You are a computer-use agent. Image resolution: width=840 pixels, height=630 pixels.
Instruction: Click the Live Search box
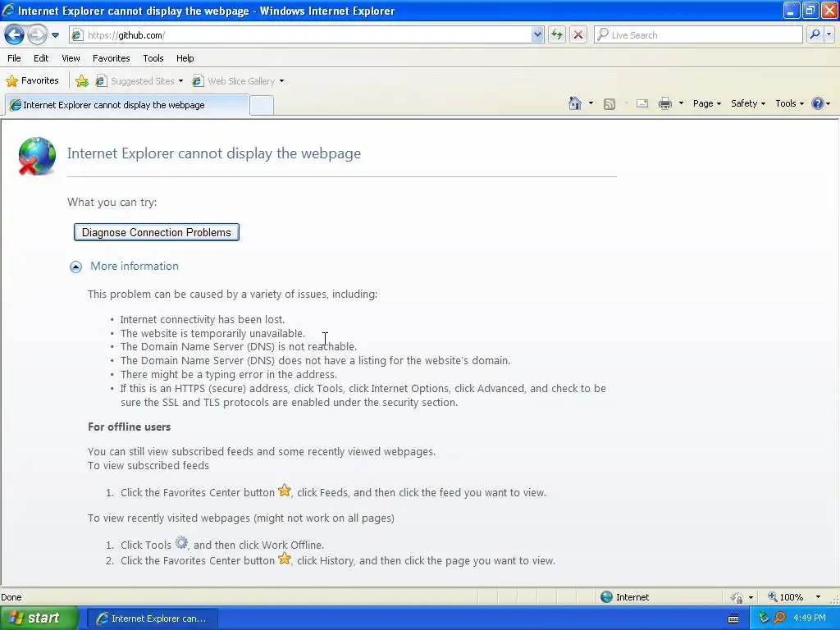pyautogui.click(x=699, y=35)
